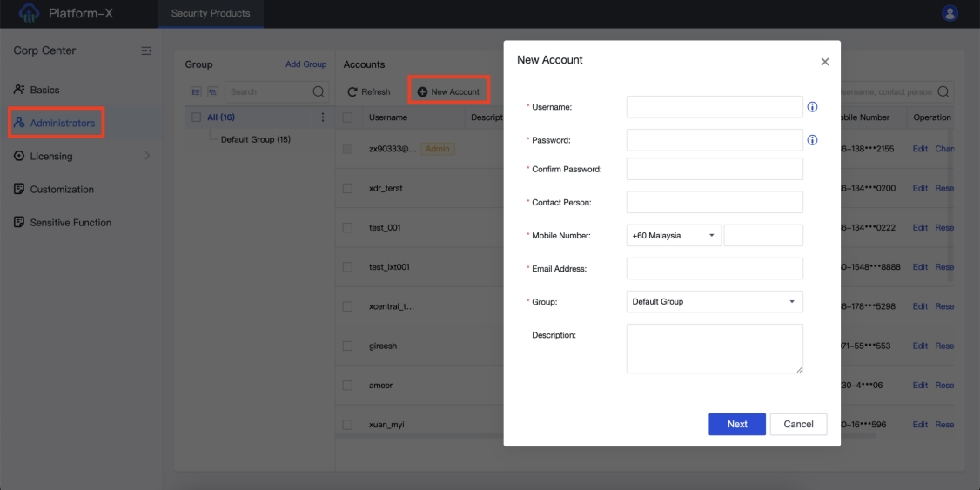980x490 pixels.
Task: Show password info tooltip icon
Action: 813,140
